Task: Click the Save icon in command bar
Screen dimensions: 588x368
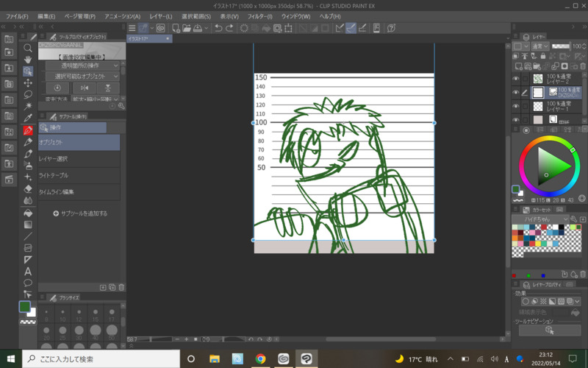Action: click(x=198, y=28)
